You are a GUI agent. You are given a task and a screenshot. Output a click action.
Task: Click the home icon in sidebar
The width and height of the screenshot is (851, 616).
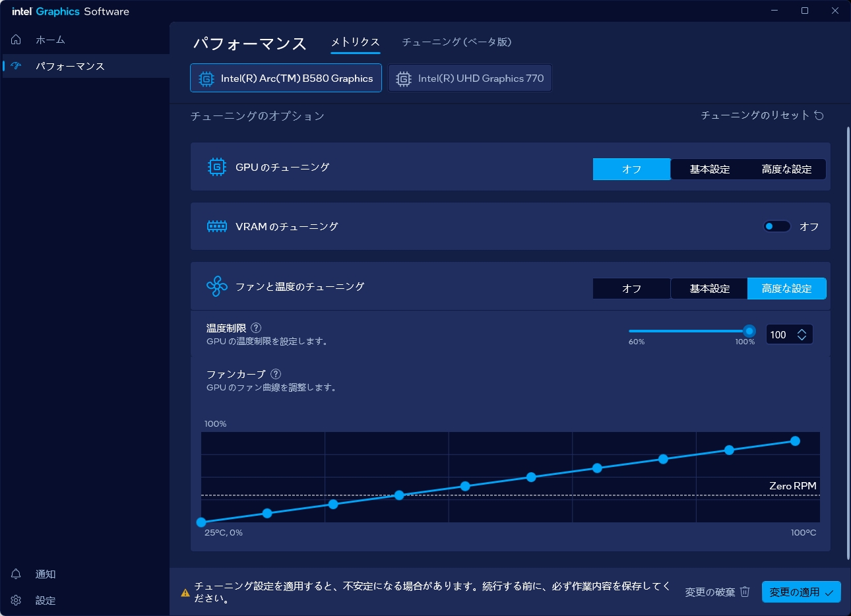[16, 40]
